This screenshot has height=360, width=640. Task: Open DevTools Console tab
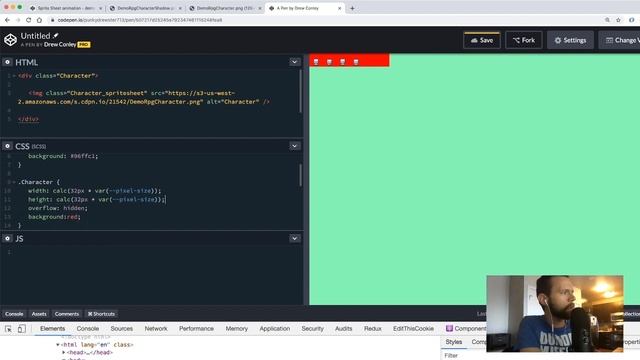88,329
